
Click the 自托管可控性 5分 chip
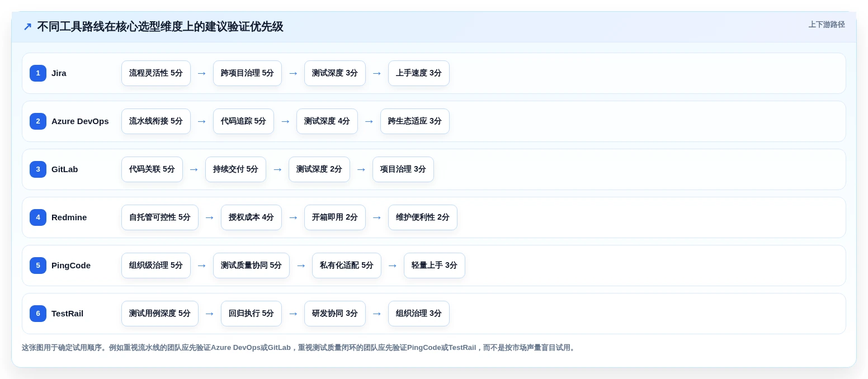coord(160,217)
